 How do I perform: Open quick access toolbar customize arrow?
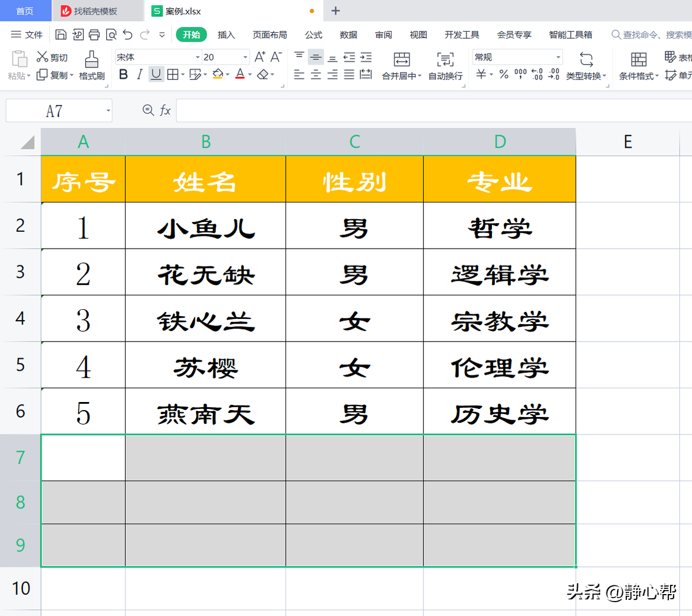[x=162, y=35]
